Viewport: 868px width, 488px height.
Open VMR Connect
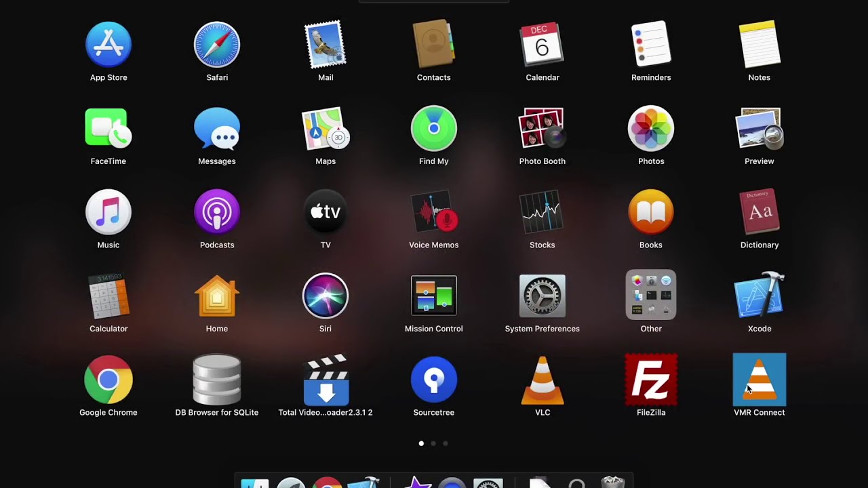pos(759,380)
